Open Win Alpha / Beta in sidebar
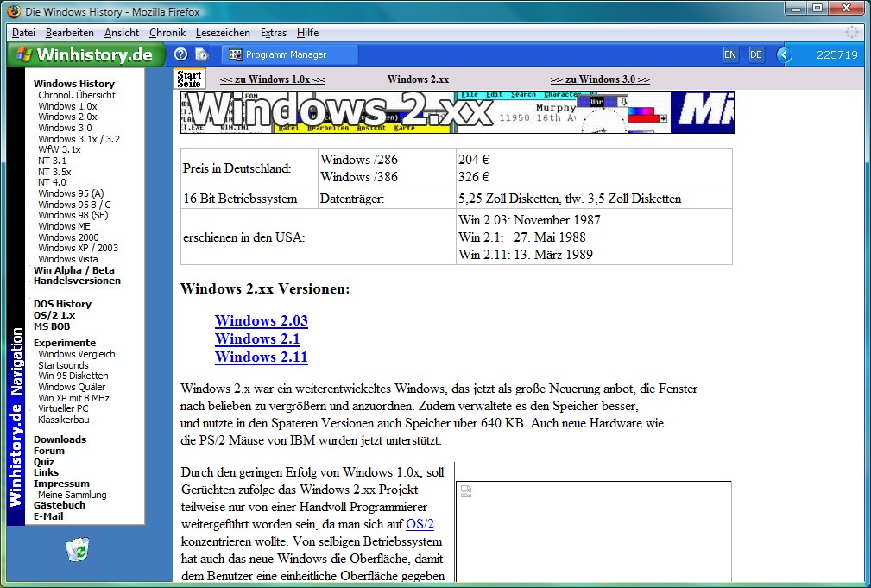871x588 pixels. (x=74, y=270)
